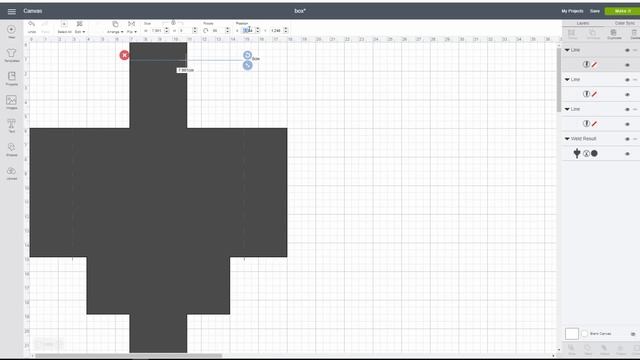Click the Blank Canvas color swatch

572,334
